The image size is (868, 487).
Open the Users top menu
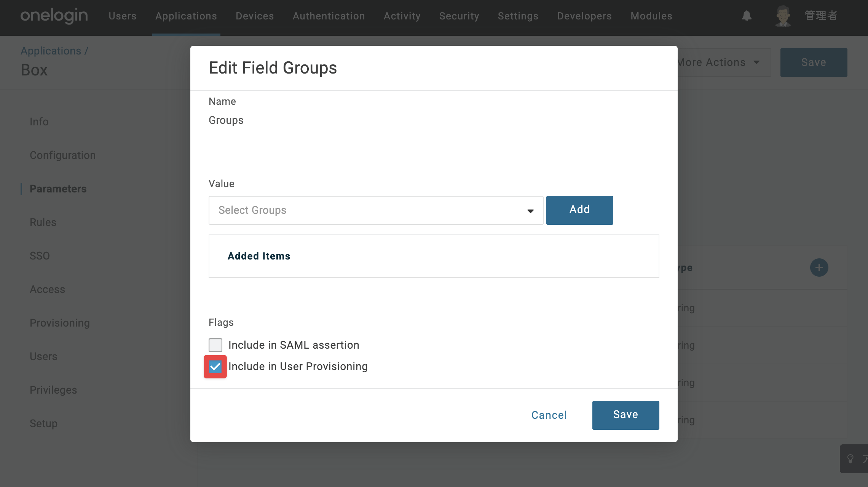coord(123,16)
